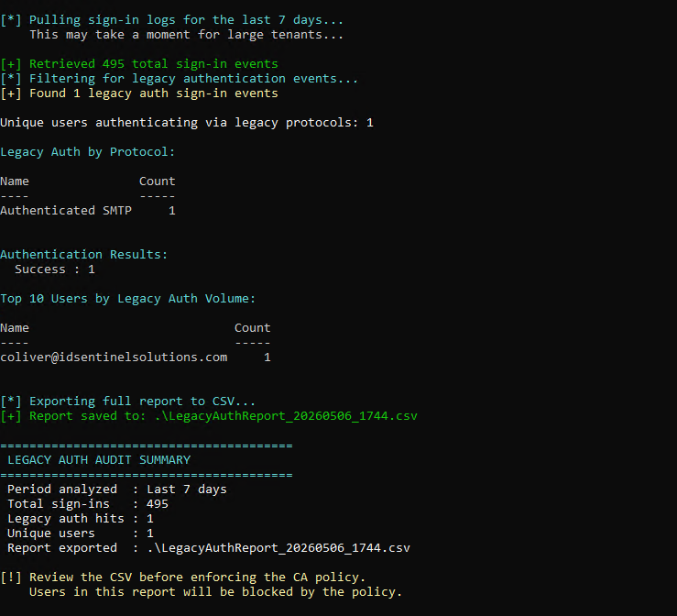The image size is (677, 616).
Task: Click the 'Count' header above Authenticated SMTP
Action: (158, 181)
